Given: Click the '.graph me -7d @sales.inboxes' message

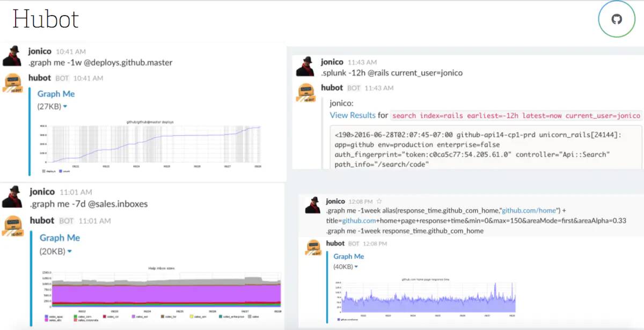Looking at the screenshot, I should [x=89, y=204].
